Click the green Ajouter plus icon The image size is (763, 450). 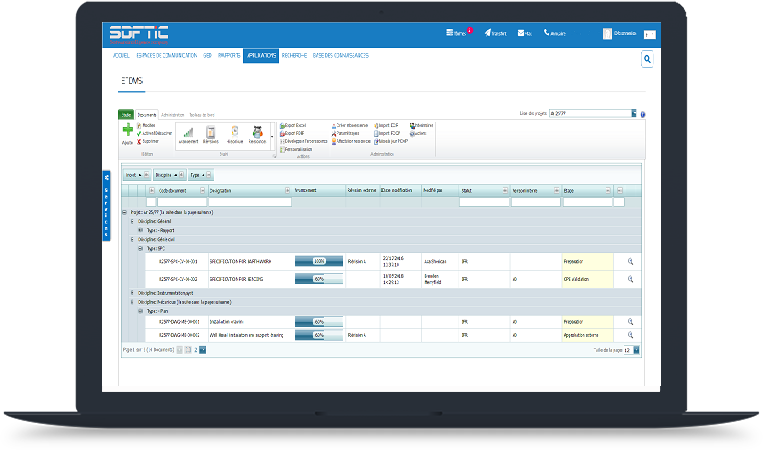pos(127,130)
